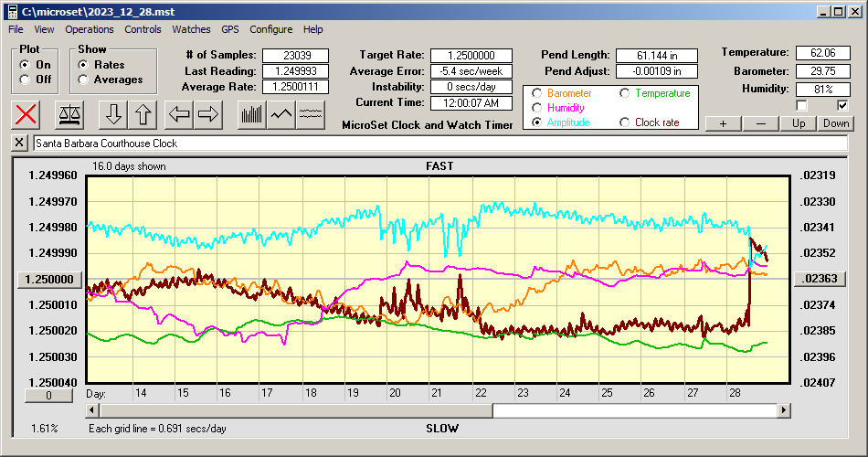
Task: Click the 1.250000 center rate button
Action: click(x=50, y=279)
